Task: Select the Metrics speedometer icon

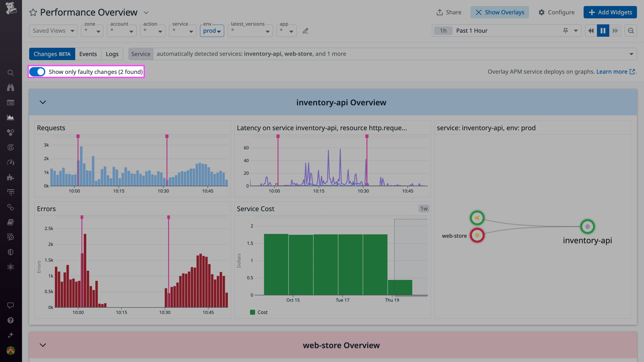Action: pos(11,162)
